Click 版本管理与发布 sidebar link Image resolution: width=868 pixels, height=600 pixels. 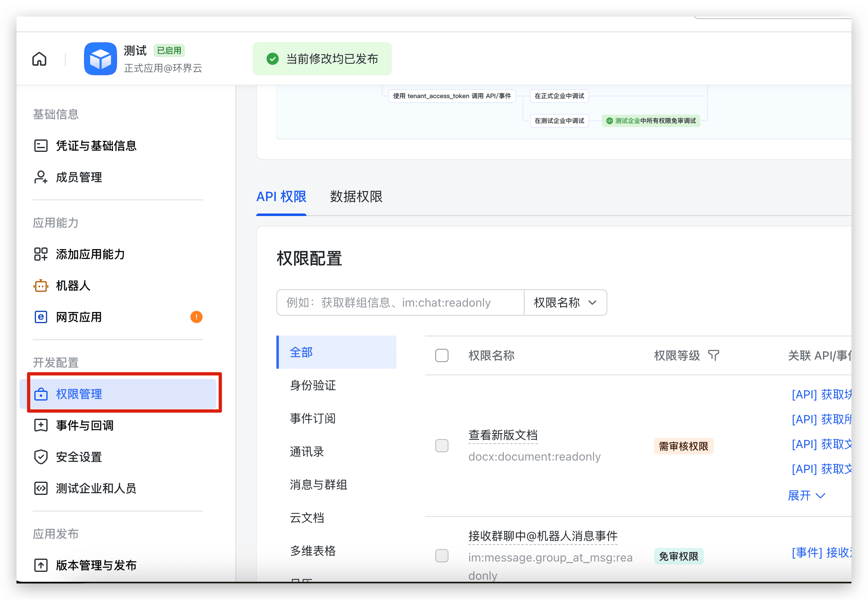(96, 565)
